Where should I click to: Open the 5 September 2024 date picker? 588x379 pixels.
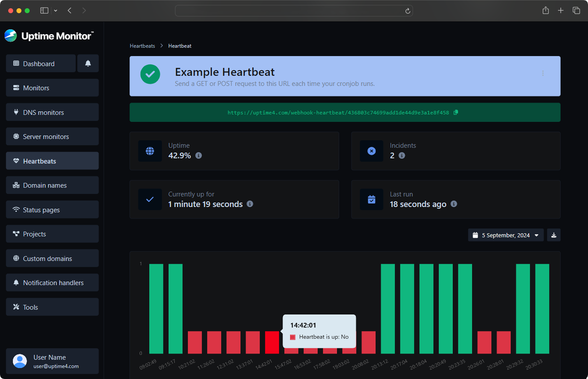click(505, 235)
